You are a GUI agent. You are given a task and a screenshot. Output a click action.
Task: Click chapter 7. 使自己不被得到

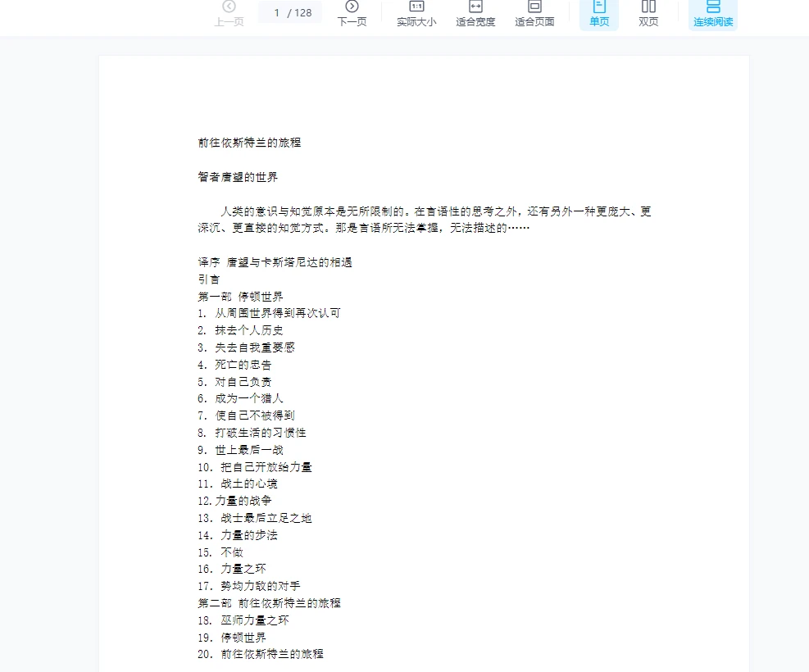[246, 415]
